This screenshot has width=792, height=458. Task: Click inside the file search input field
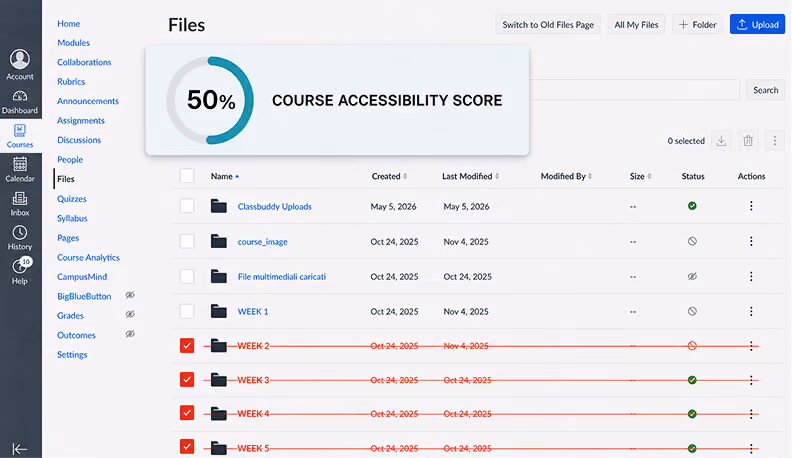[634, 90]
